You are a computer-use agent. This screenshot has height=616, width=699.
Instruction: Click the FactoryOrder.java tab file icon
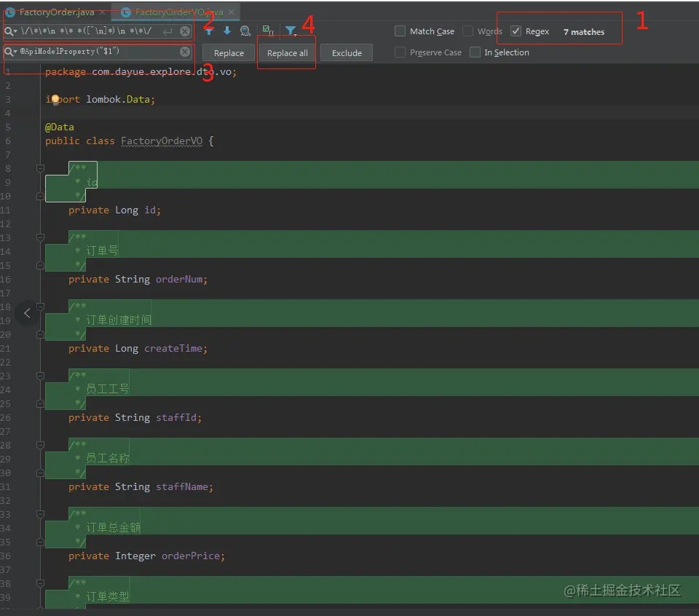10,12
